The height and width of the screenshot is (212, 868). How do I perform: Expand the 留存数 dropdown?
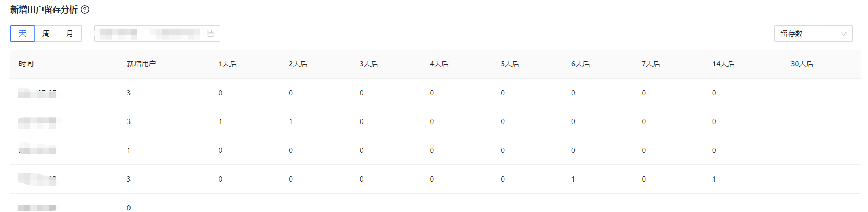click(813, 34)
